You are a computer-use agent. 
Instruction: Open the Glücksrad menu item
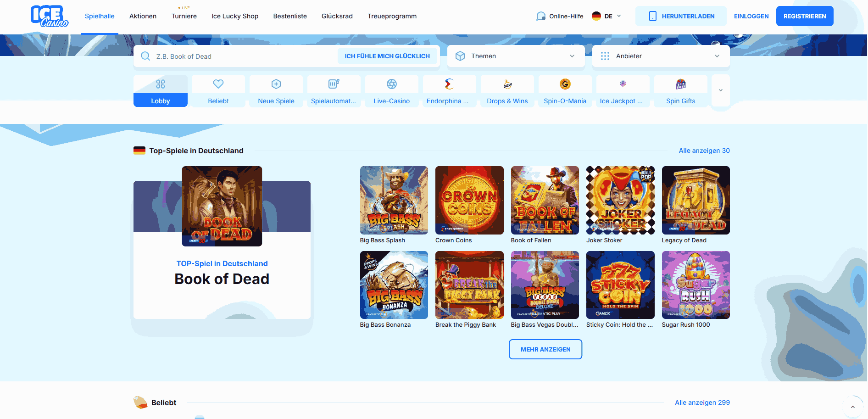pyautogui.click(x=337, y=16)
